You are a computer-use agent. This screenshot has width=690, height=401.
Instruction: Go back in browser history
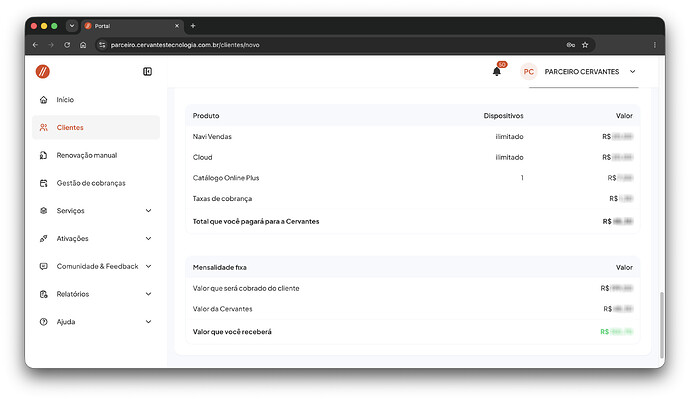coord(36,45)
